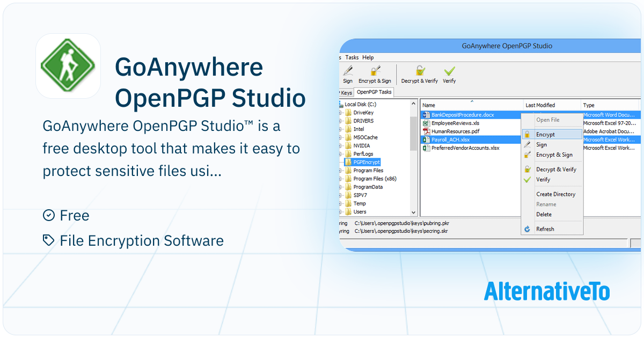644x338 pixels.
Task: Click the PDF icon beside HumanResources.pdf
Action: (x=427, y=131)
